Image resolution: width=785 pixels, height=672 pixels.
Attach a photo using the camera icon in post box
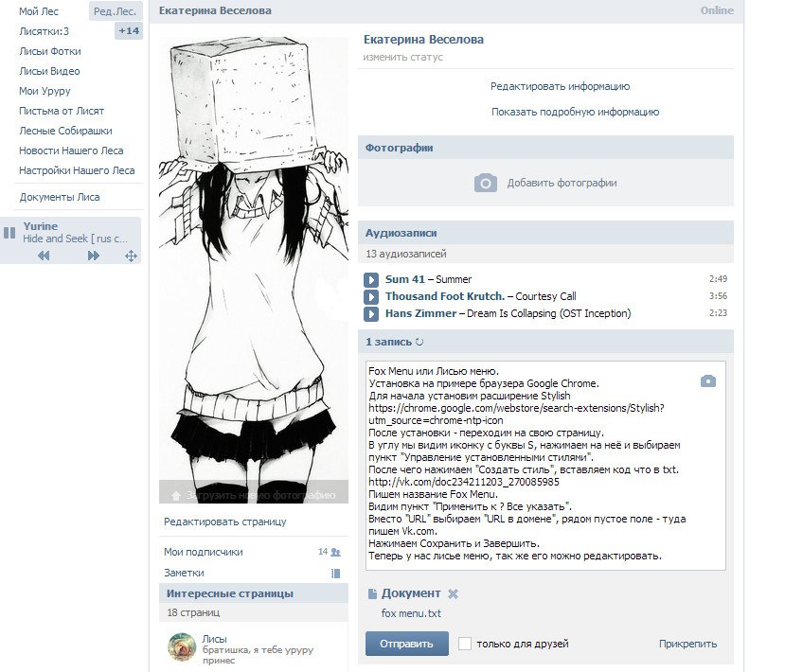pos(708,380)
